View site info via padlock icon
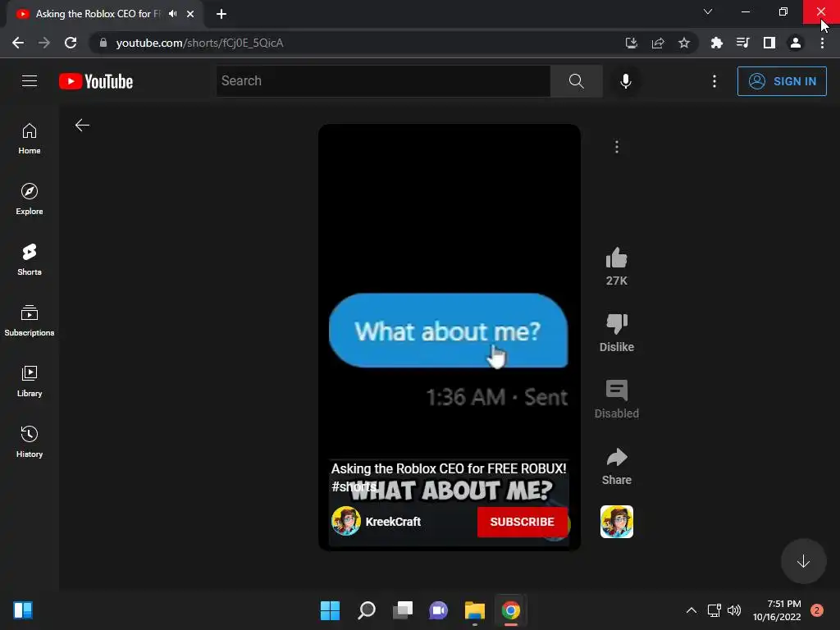This screenshot has width=840, height=630. pyautogui.click(x=103, y=43)
